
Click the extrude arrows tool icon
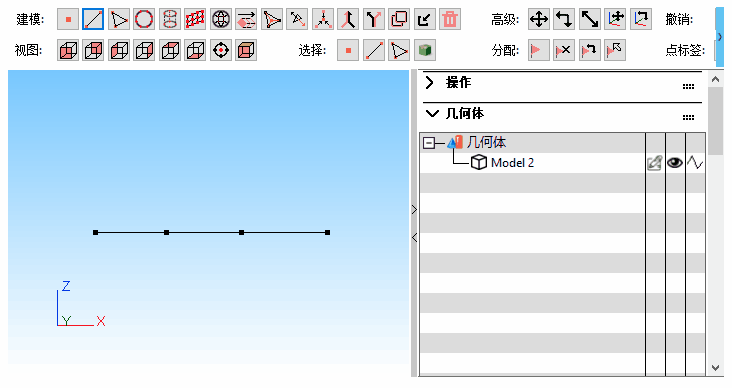tap(246, 19)
